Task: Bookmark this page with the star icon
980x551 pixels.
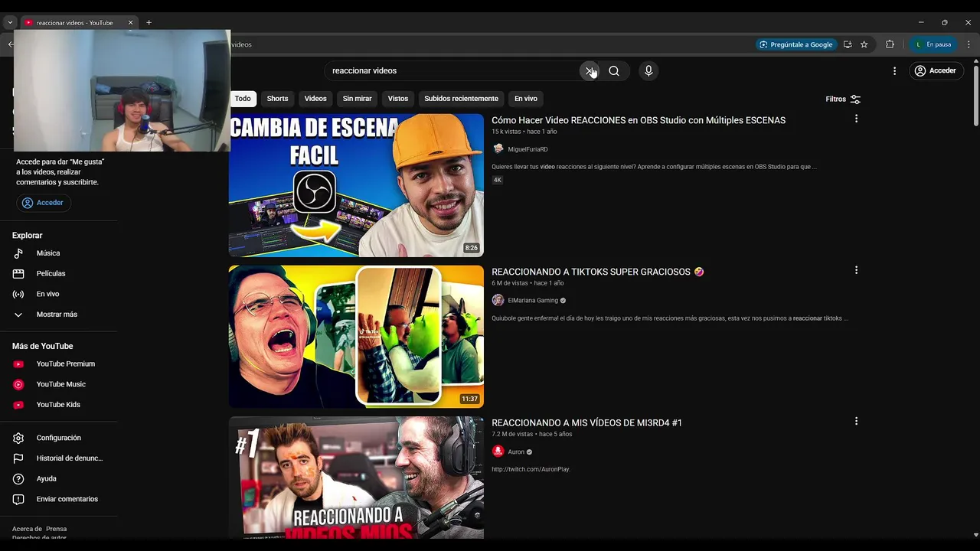Action: tap(864, 44)
